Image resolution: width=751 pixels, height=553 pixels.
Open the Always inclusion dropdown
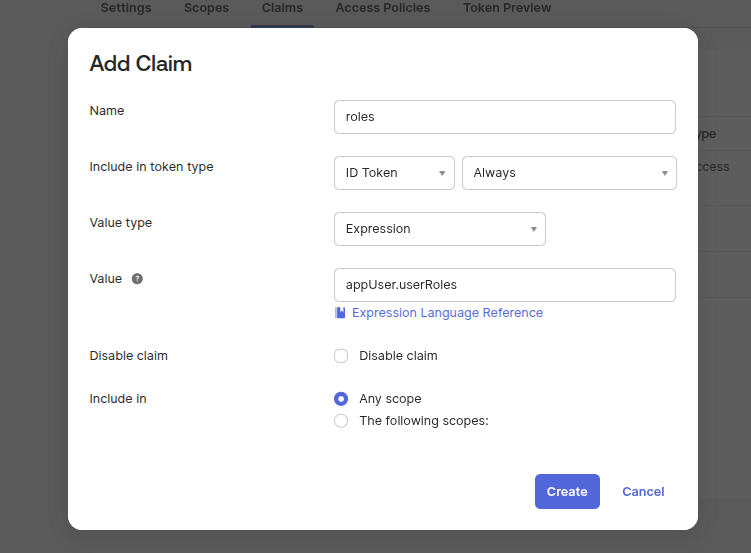click(x=569, y=173)
